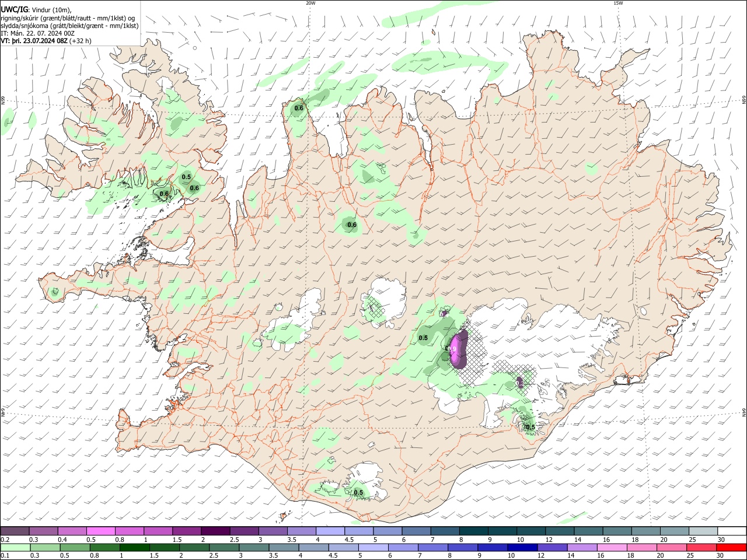Click the 0.6 value on the northern peninsula tip
This screenshot has width=747, height=560.
coord(299,108)
